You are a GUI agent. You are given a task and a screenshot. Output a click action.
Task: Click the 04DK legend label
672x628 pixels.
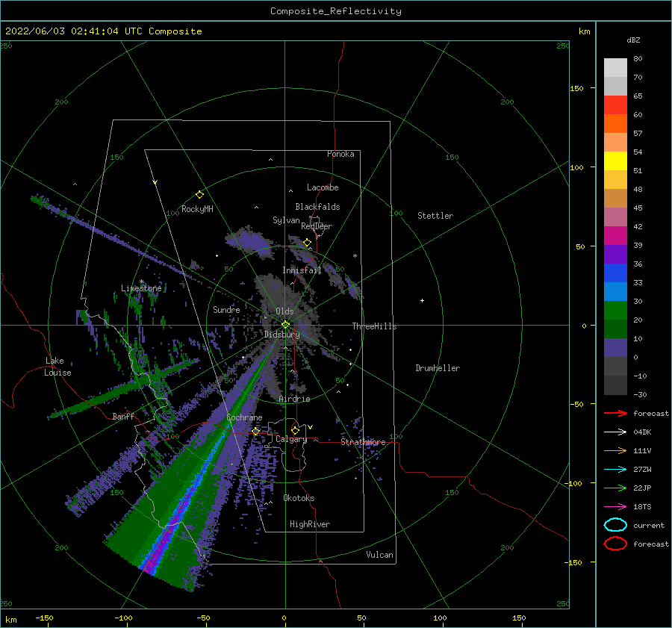(642, 432)
